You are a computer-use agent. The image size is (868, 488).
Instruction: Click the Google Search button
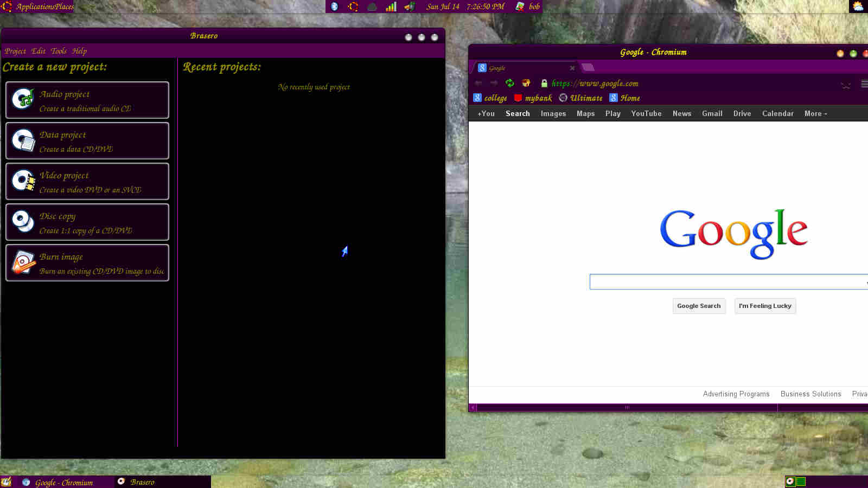point(699,306)
